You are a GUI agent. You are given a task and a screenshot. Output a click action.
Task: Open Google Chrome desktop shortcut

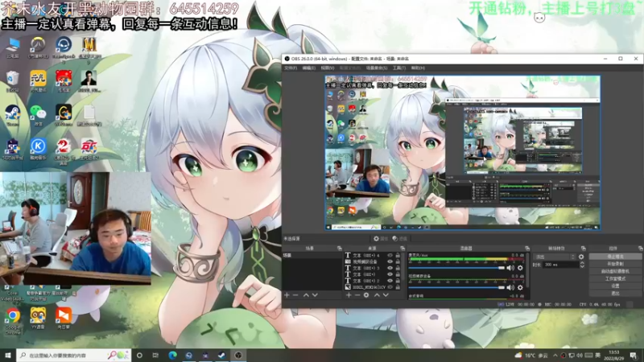pyautogui.click(x=13, y=320)
